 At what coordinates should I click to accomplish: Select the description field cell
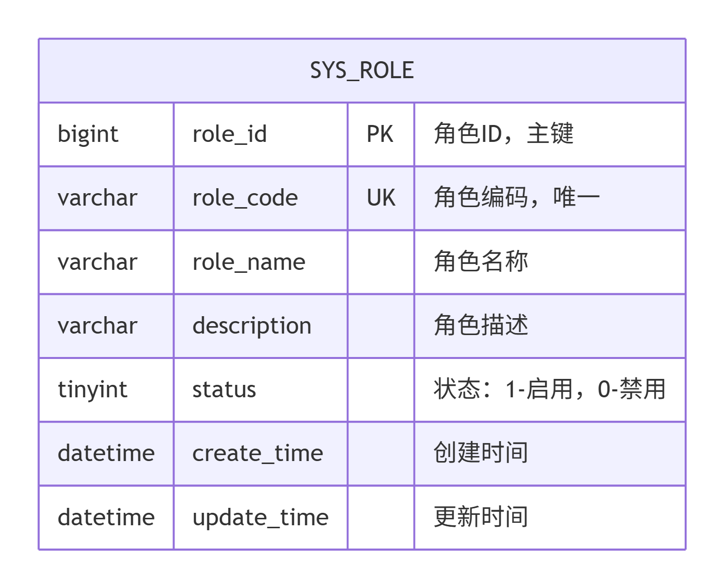point(261,326)
